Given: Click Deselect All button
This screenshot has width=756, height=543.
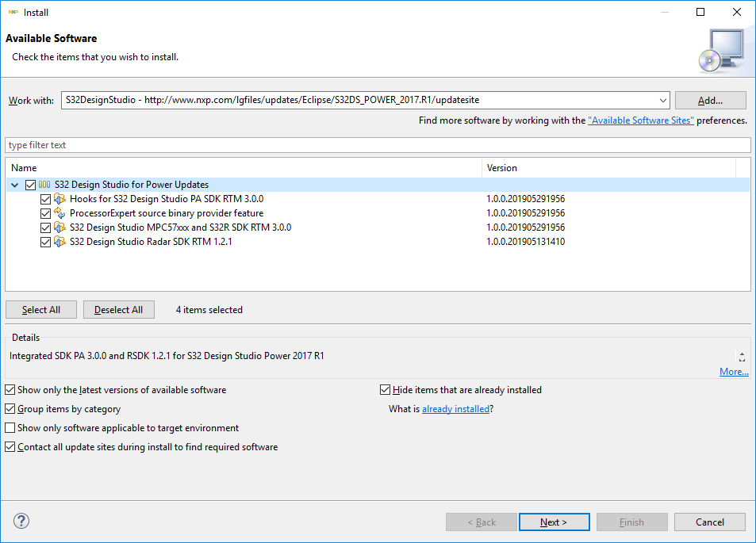Looking at the screenshot, I should (x=119, y=310).
